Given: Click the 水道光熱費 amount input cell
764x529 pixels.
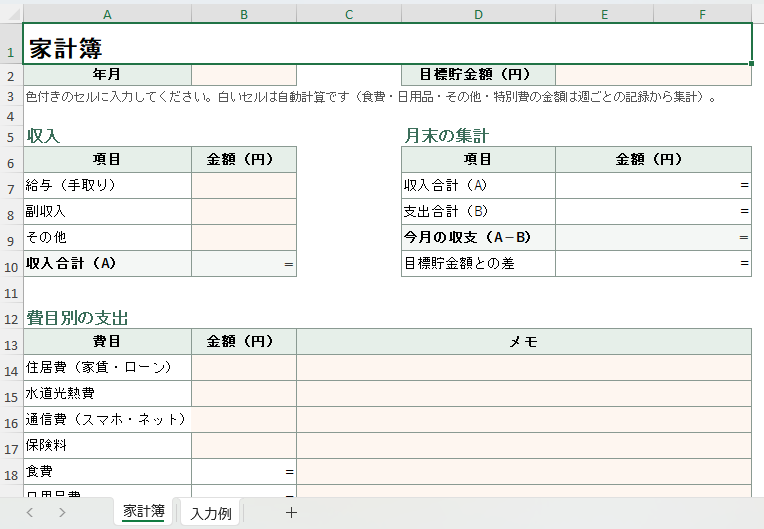Looking at the screenshot, I should pos(244,394).
